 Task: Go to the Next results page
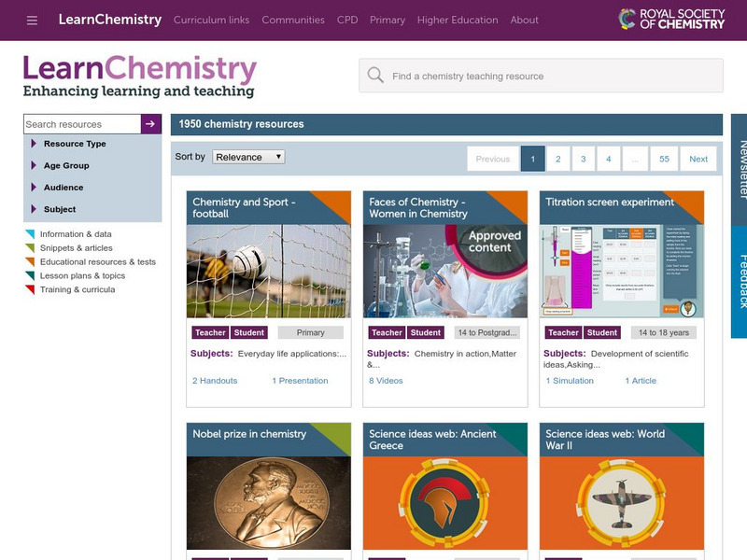[x=698, y=159]
